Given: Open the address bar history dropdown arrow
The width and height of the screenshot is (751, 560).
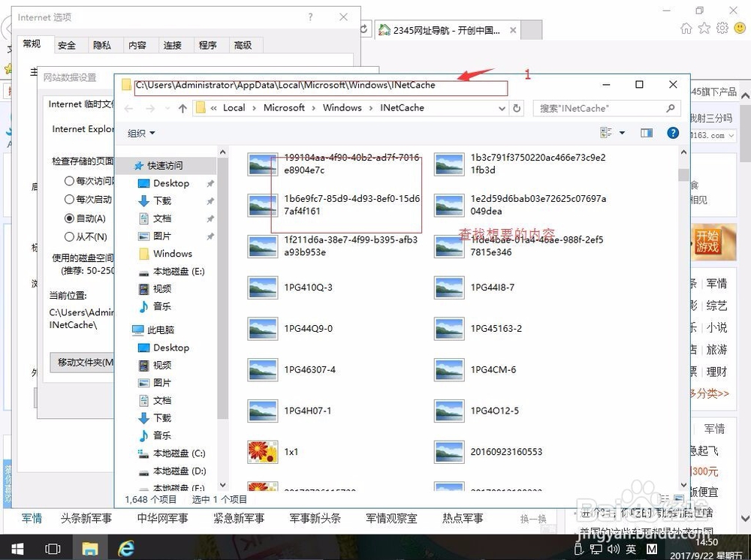Looking at the screenshot, I should tap(502, 107).
